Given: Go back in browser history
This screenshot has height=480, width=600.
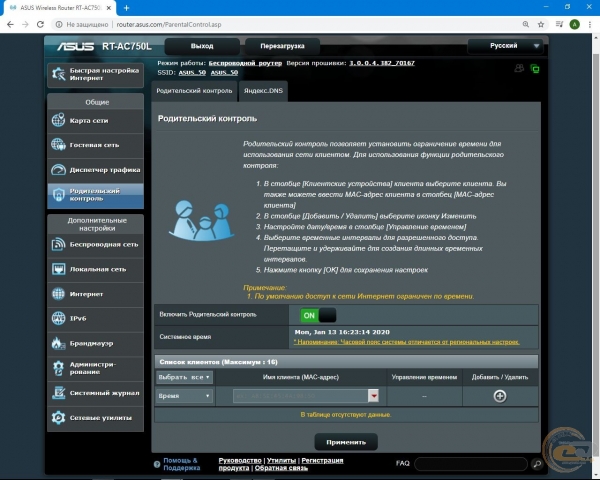Looking at the screenshot, I should click(10, 24).
